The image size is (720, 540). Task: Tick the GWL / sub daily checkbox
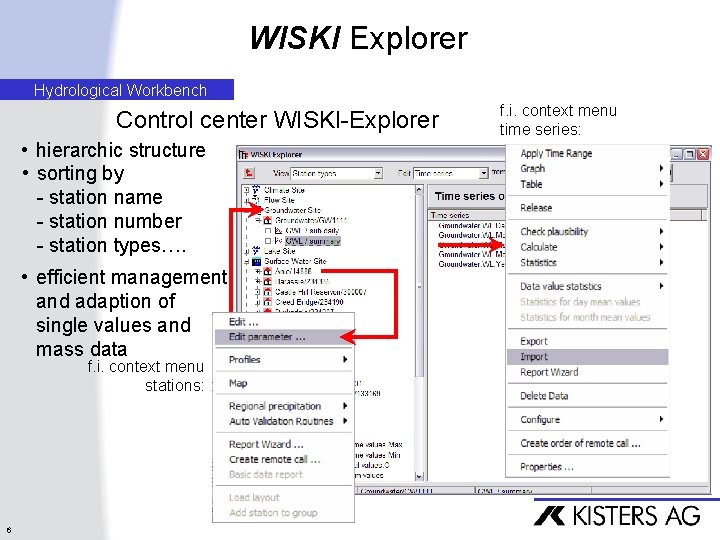point(268,231)
